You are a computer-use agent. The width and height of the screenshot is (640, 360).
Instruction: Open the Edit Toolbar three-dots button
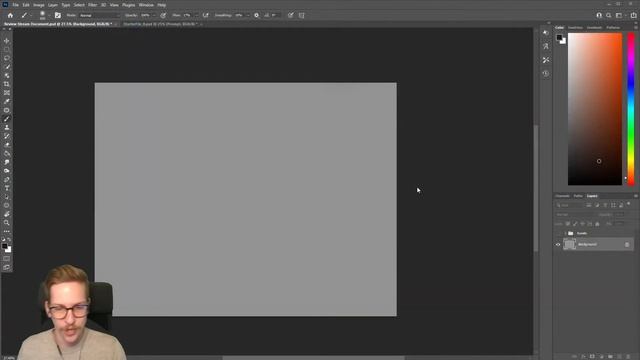pyautogui.click(x=7, y=231)
